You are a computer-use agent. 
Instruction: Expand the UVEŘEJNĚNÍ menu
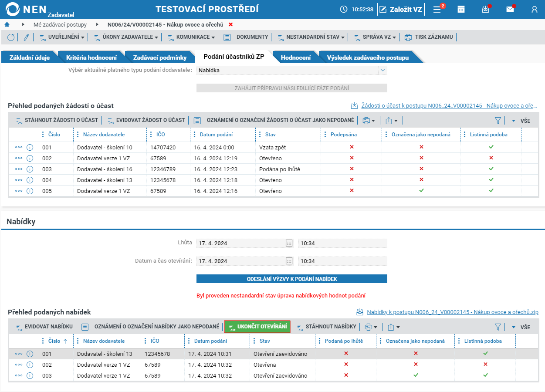point(62,37)
